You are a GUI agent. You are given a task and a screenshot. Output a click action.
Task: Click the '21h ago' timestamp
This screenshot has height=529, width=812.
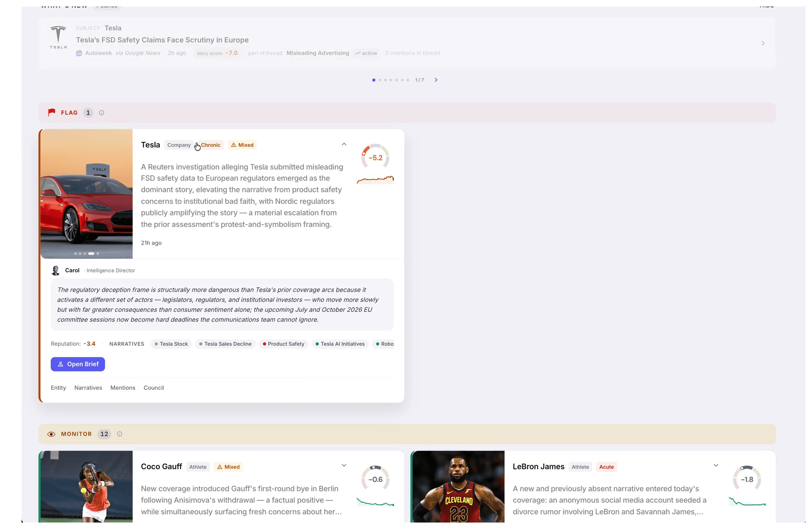click(151, 243)
